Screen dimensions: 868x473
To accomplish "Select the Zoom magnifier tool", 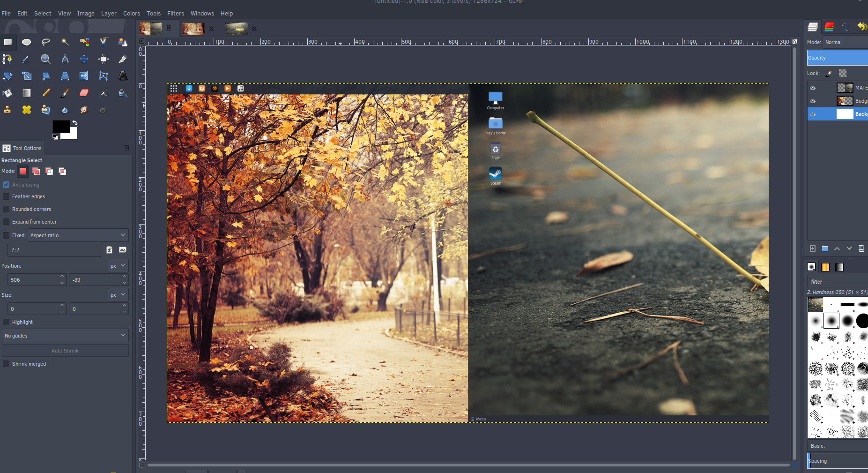I will pyautogui.click(x=46, y=59).
